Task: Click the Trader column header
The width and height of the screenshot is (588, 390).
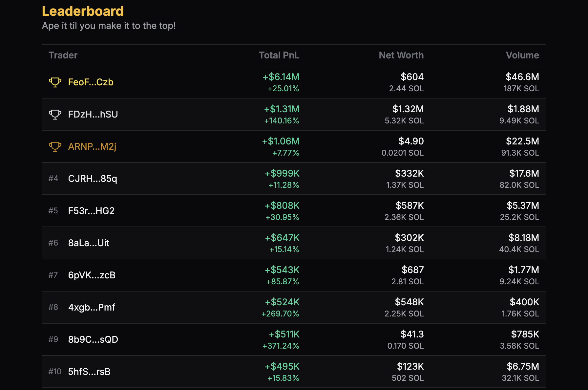Action: pos(63,55)
